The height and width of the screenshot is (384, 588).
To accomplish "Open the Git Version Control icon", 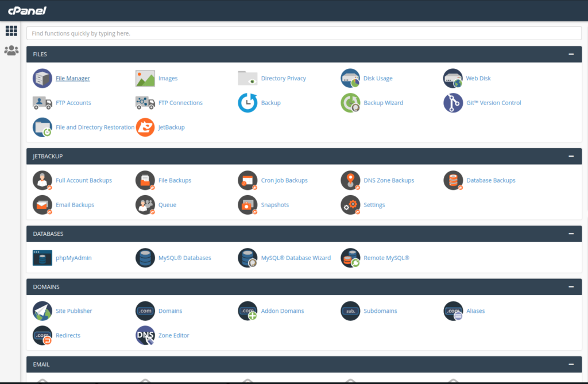I will 453,103.
